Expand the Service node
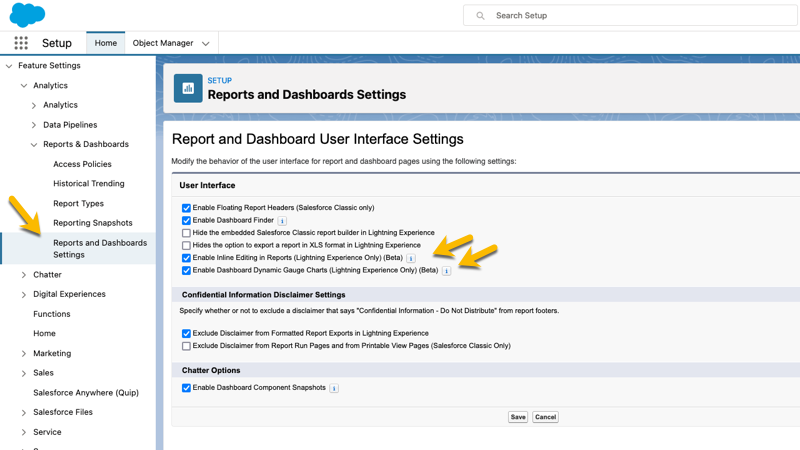This screenshot has width=800, height=450. point(23,432)
